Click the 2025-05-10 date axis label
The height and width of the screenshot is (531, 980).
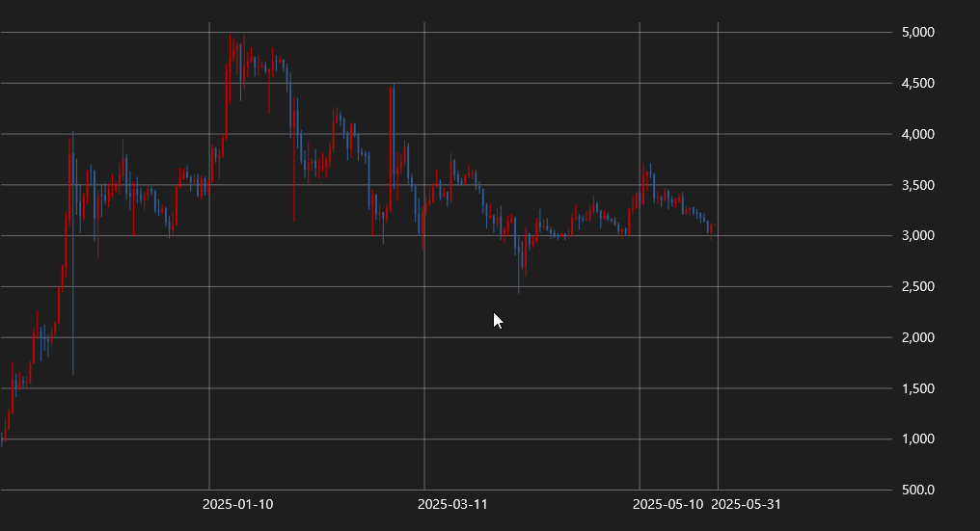[x=667, y=504]
